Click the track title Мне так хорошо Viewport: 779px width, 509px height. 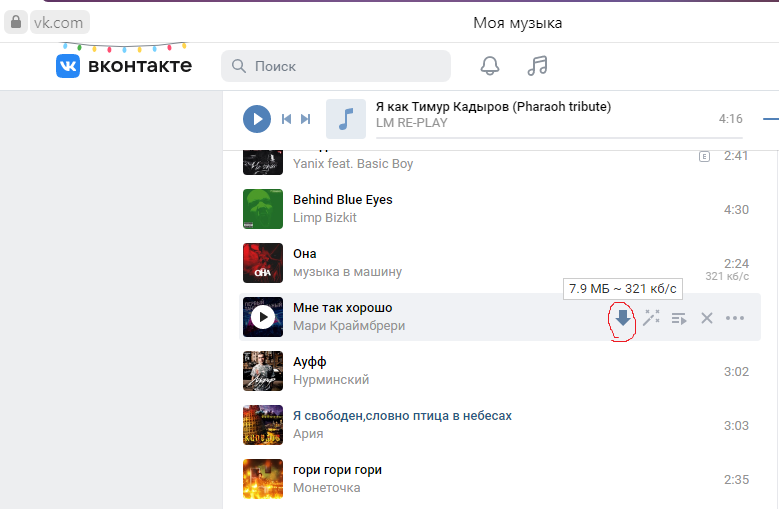click(342, 308)
